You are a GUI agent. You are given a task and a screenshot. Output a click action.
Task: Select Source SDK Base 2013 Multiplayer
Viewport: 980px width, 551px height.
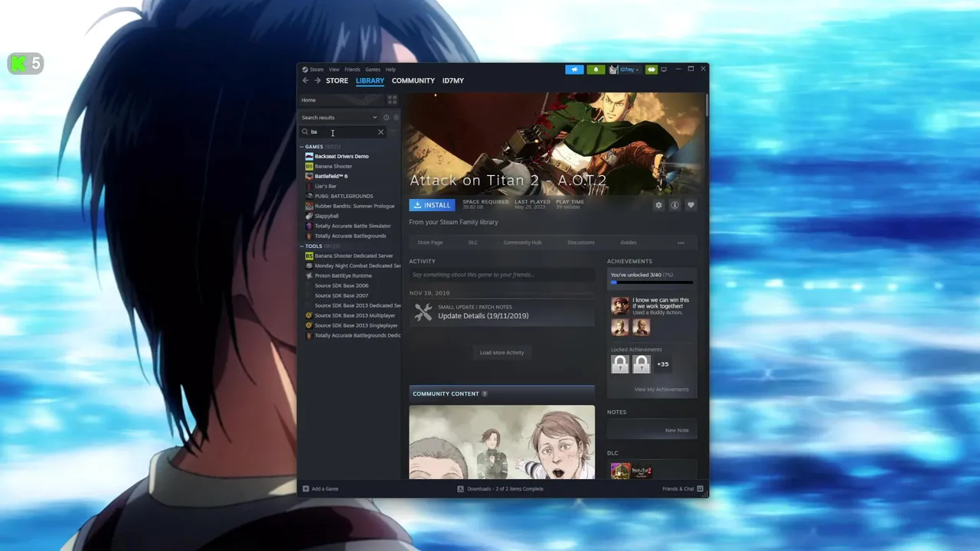click(x=354, y=315)
